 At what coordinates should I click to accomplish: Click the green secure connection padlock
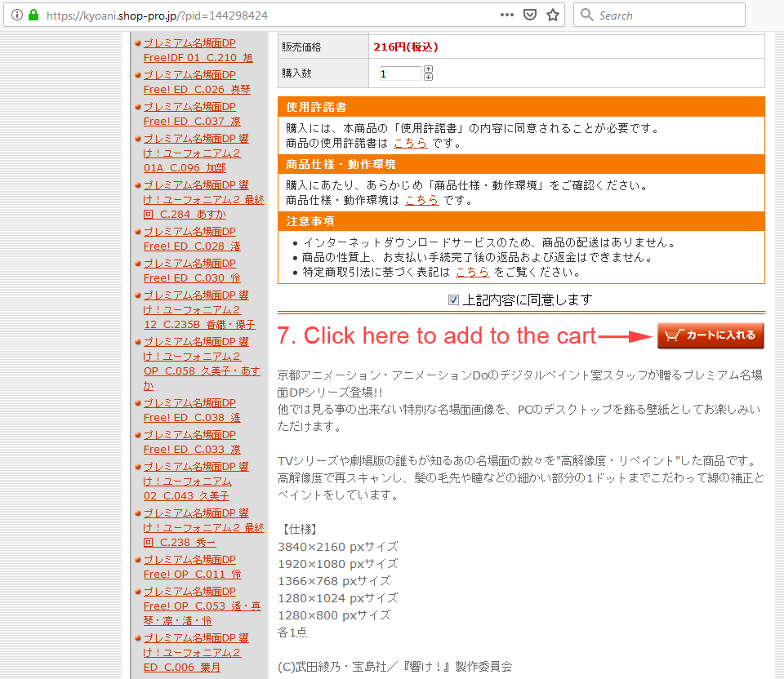pos(33,15)
